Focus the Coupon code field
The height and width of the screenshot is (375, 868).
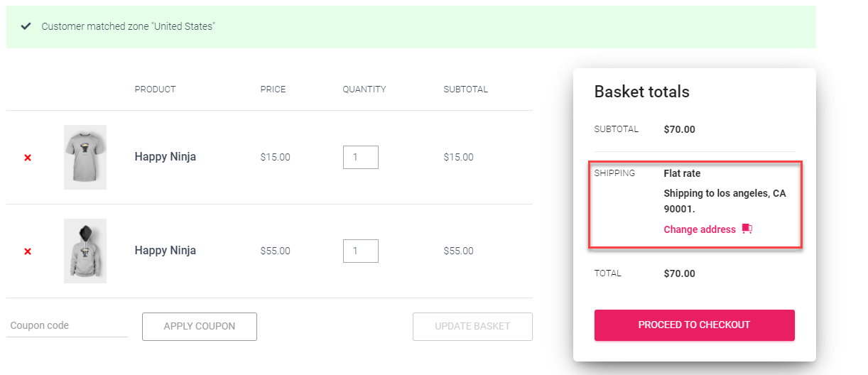point(67,325)
